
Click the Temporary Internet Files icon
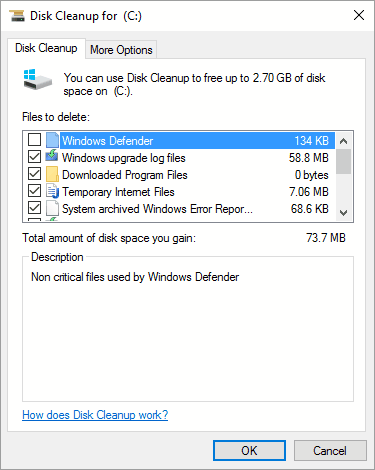pyautogui.click(x=52, y=191)
